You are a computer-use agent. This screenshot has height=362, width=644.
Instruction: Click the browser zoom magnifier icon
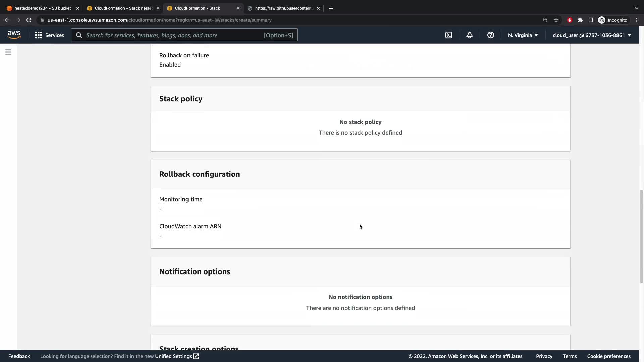[x=545, y=20]
